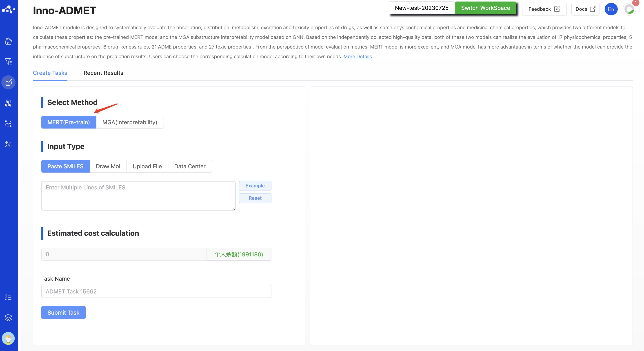Click the estimated cost field
This screenshot has height=351, width=644.
(x=124, y=254)
